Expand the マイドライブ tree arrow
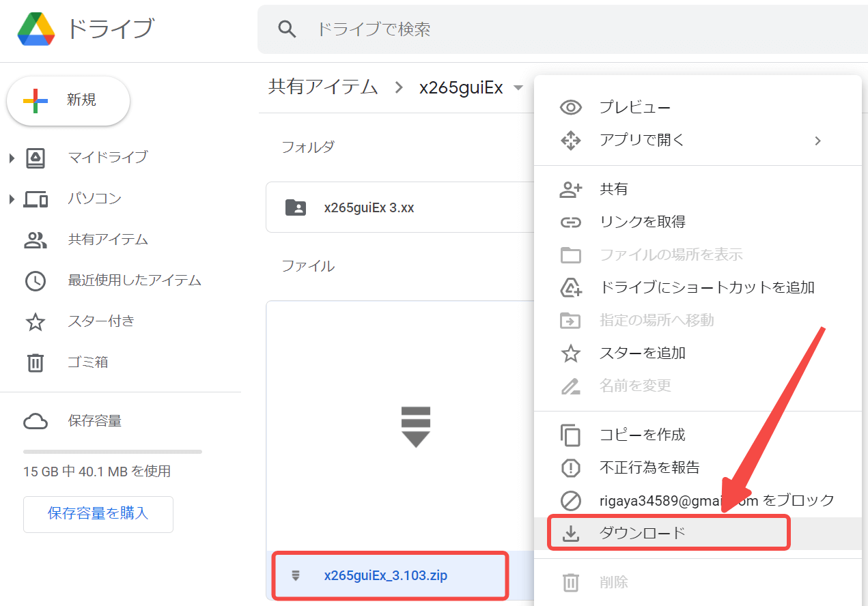Screen dimensions: 868x606 (x=12, y=158)
